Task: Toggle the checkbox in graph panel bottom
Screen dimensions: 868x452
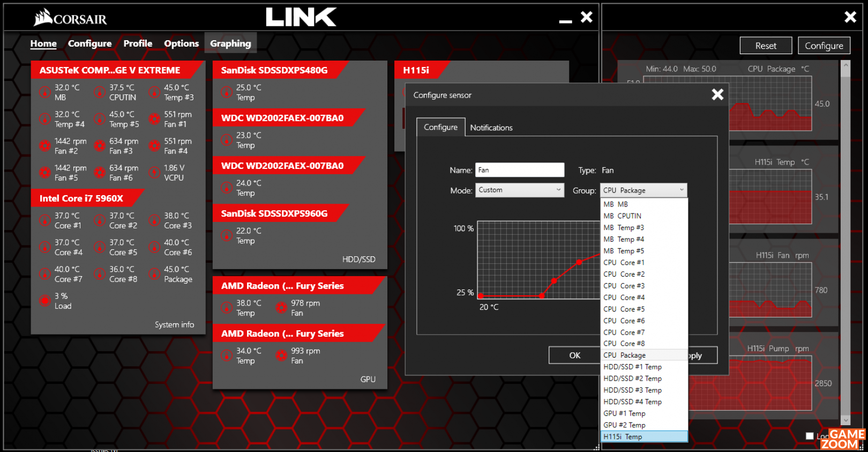Action: pos(810,436)
